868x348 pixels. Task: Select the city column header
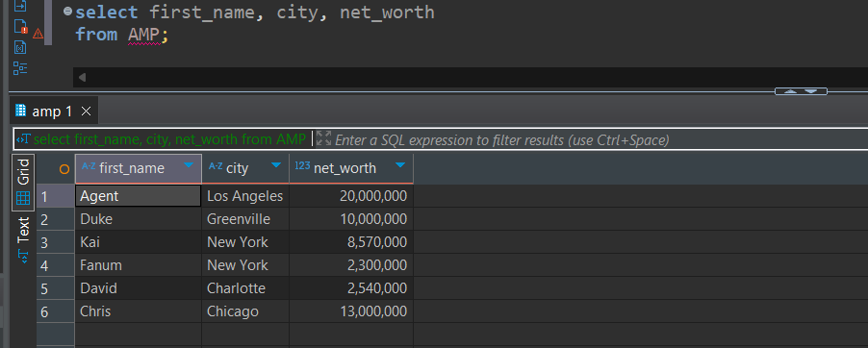[245, 169]
